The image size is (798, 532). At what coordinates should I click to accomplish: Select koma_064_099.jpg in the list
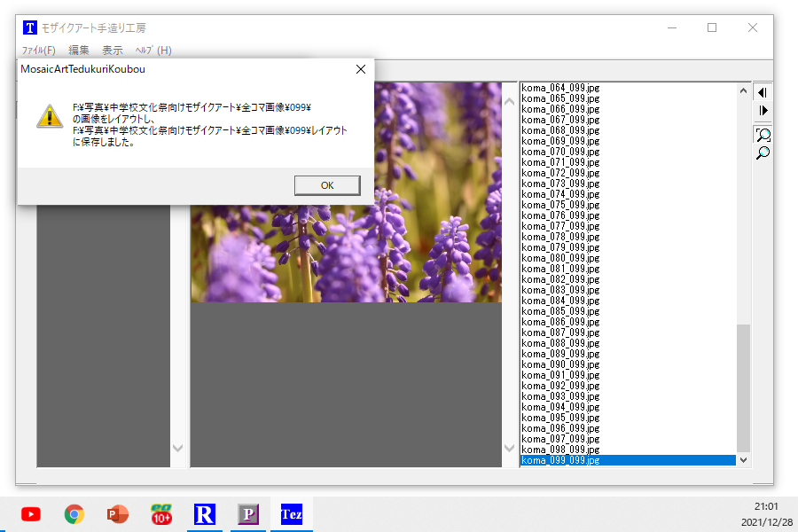click(x=628, y=88)
